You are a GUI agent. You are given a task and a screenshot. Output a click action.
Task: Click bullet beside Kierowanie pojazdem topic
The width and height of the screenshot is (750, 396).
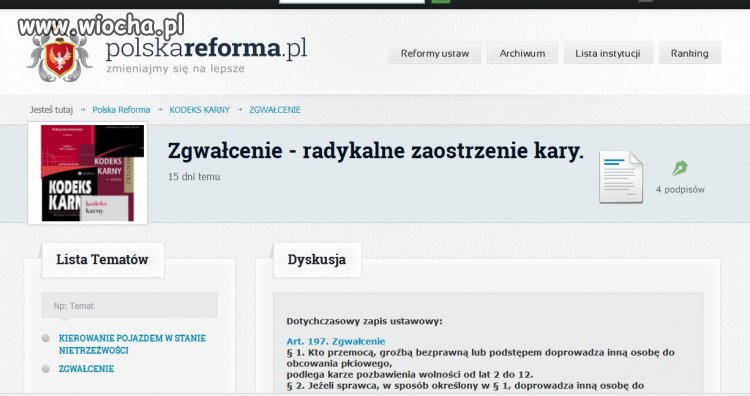click(x=46, y=338)
